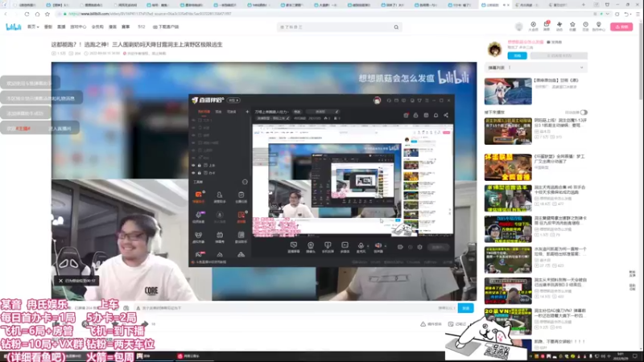Click the red highlighted tool icon in toolbox
Image resolution: width=644 pixels, height=362 pixels.
pos(241,215)
